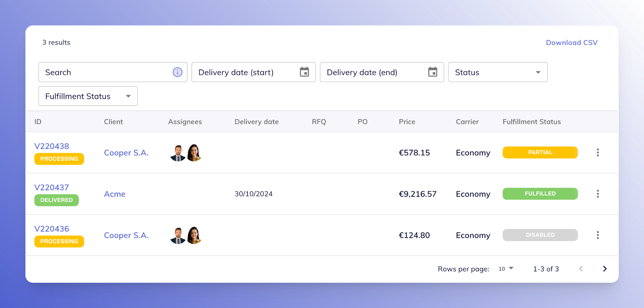This screenshot has height=308, width=644.
Task: Change rows per page selector
Action: 505,269
